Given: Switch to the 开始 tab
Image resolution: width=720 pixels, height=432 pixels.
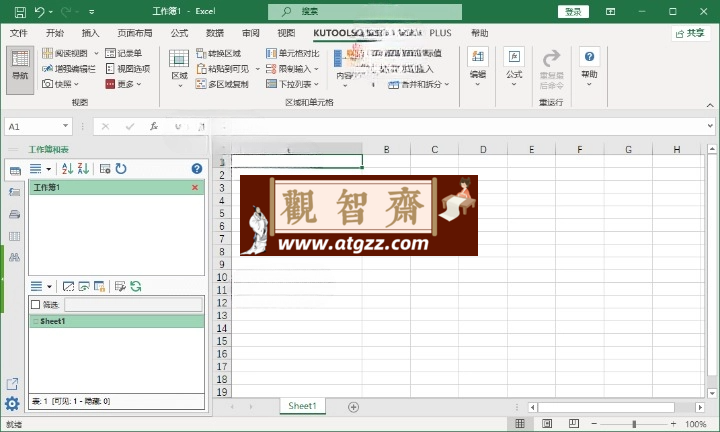Looking at the screenshot, I should click(x=55, y=33).
